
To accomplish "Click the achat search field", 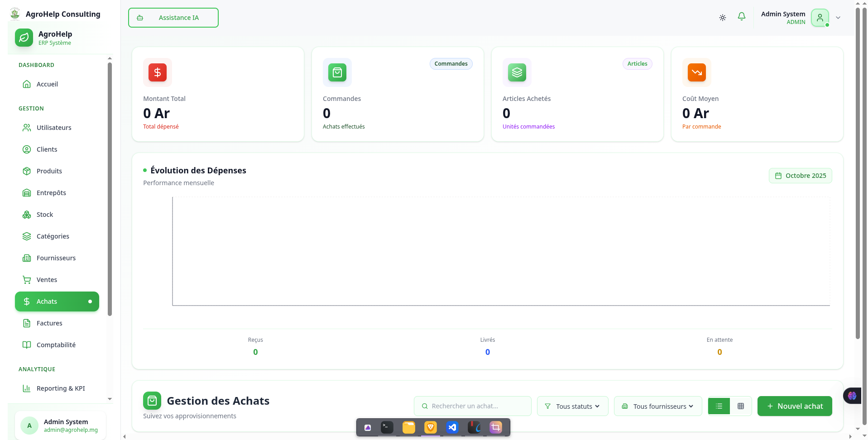I will pos(472,406).
